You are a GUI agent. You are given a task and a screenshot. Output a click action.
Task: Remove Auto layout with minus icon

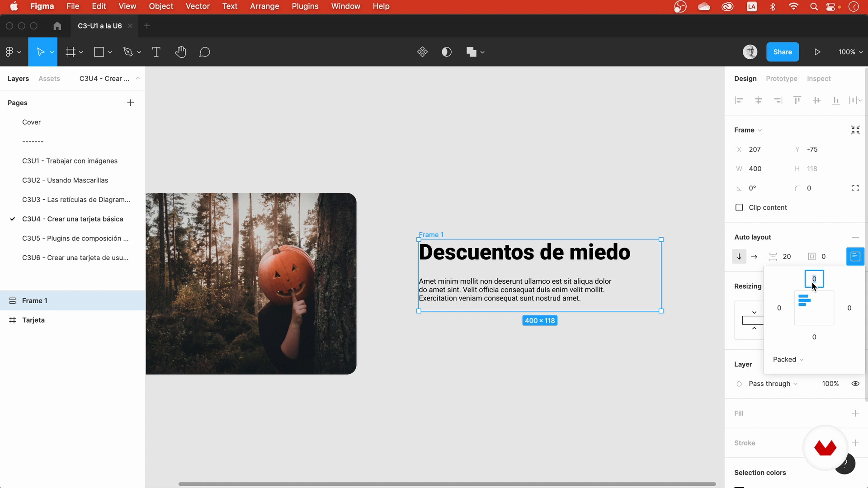pos(855,237)
